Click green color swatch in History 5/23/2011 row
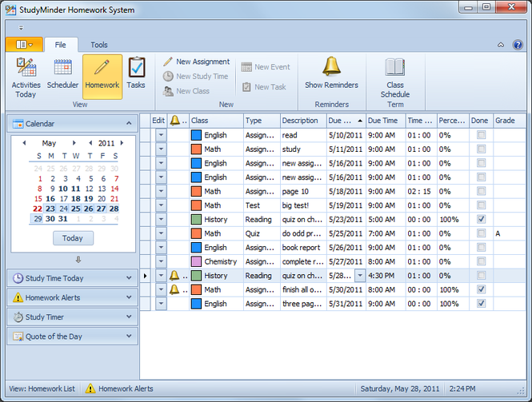This screenshot has width=532, height=402. point(196,219)
